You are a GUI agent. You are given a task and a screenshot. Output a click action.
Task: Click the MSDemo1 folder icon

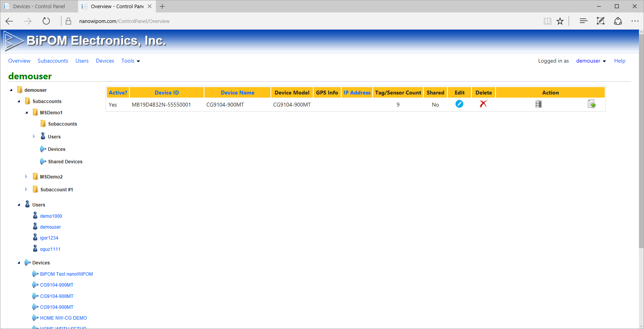[x=35, y=112]
